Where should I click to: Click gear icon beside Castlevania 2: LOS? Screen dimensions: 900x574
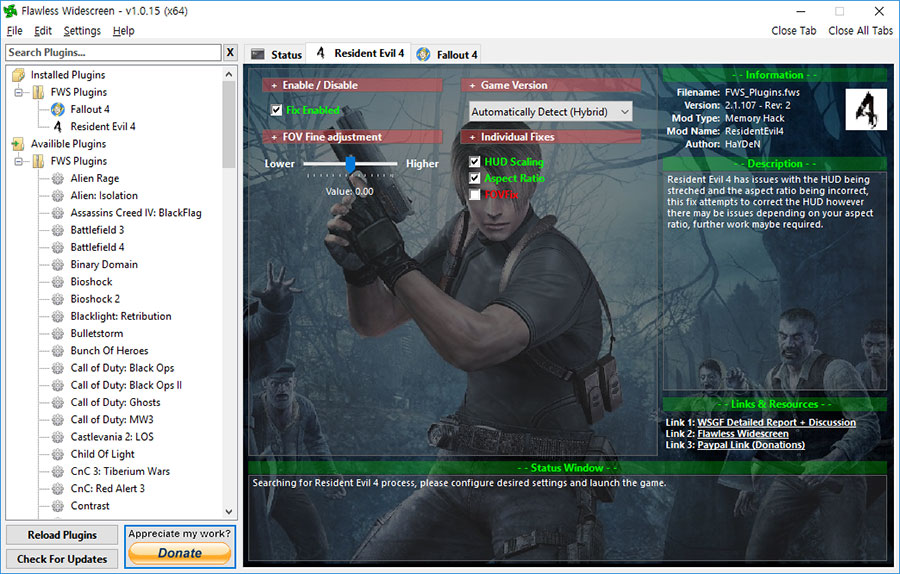point(57,437)
